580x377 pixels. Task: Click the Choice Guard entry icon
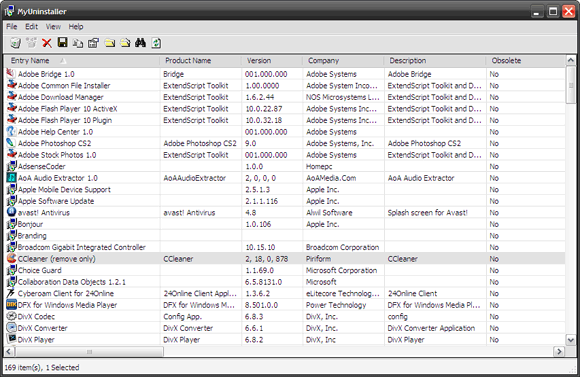[x=11, y=270]
